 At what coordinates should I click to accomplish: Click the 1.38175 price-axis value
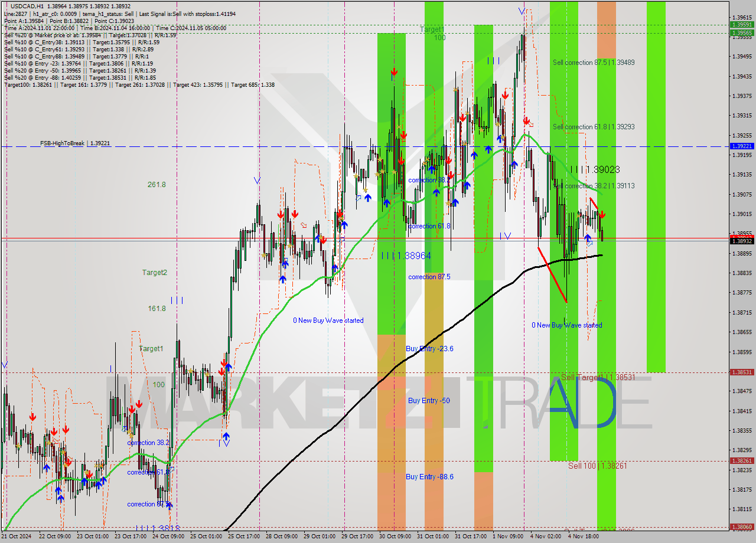coord(742,490)
